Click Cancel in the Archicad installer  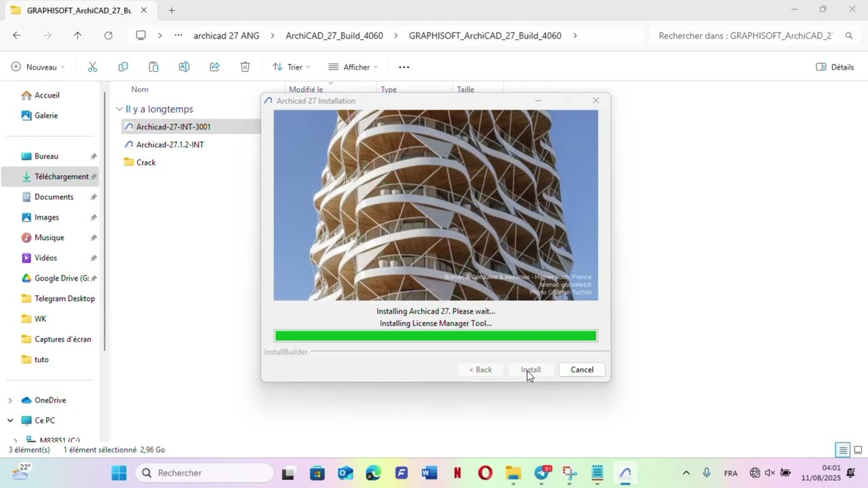582,369
